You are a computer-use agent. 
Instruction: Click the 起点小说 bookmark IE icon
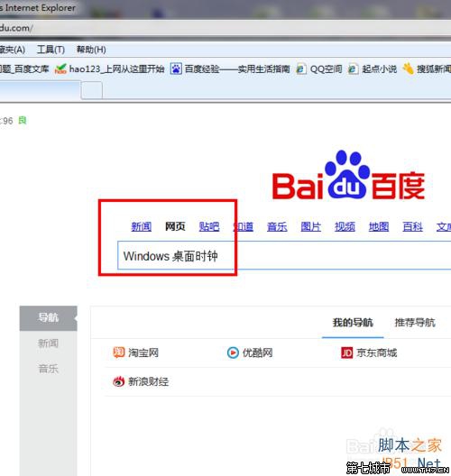pyautogui.click(x=353, y=69)
